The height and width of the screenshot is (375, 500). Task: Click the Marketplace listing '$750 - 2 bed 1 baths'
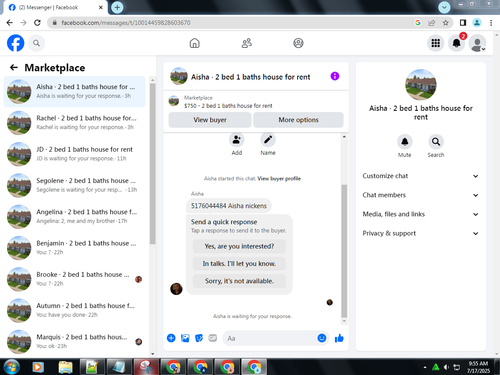pyautogui.click(x=228, y=106)
